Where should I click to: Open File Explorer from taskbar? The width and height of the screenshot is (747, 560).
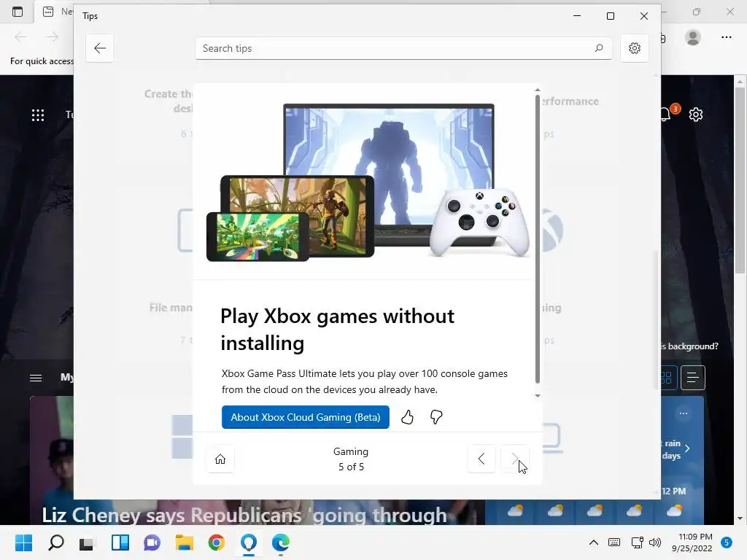[x=184, y=542]
